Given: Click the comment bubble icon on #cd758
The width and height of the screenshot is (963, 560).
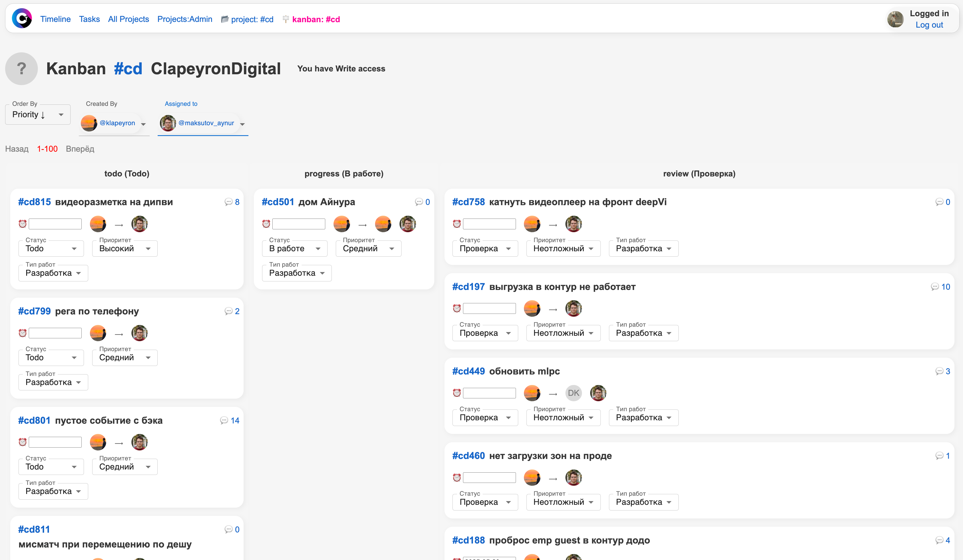Looking at the screenshot, I should pos(939,202).
